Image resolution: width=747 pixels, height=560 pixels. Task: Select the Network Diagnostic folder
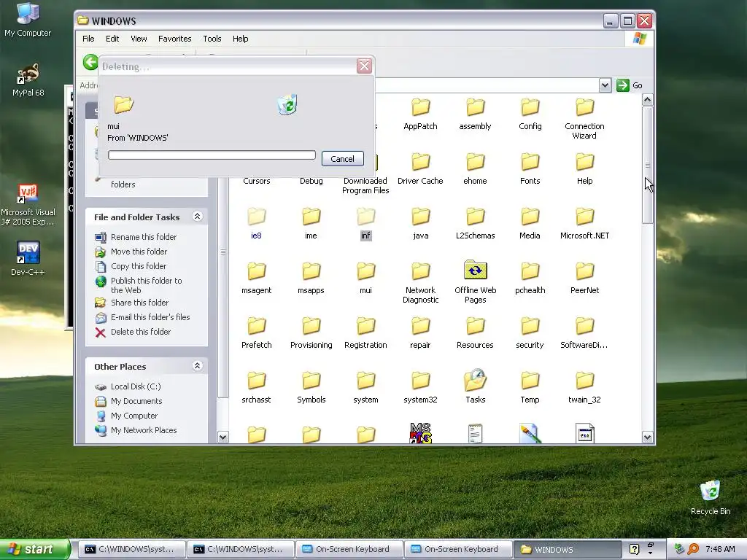[x=420, y=283]
